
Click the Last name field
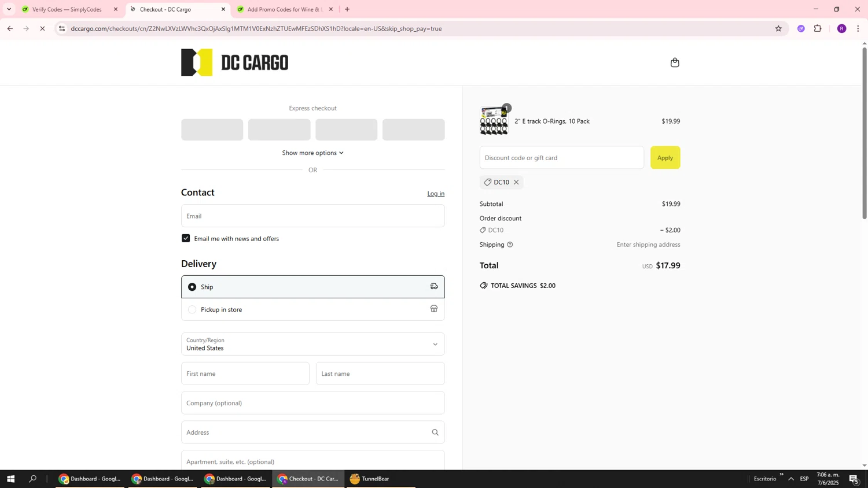[380, 374]
